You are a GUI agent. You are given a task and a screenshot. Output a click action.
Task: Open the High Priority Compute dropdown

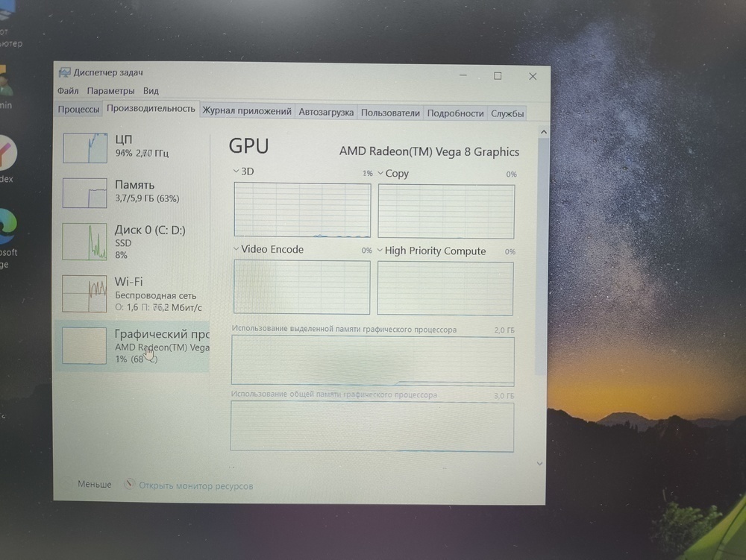click(380, 251)
